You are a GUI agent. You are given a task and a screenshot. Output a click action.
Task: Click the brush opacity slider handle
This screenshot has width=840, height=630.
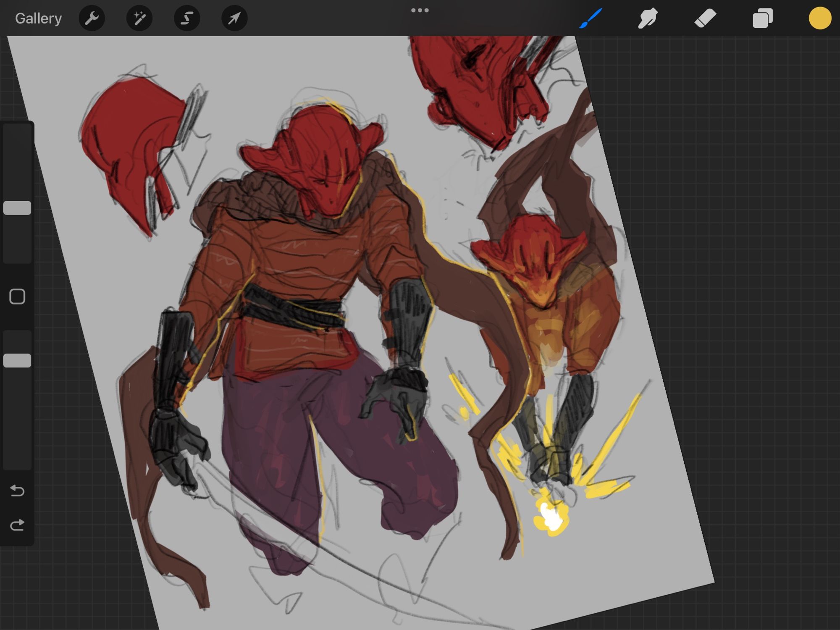tap(17, 360)
